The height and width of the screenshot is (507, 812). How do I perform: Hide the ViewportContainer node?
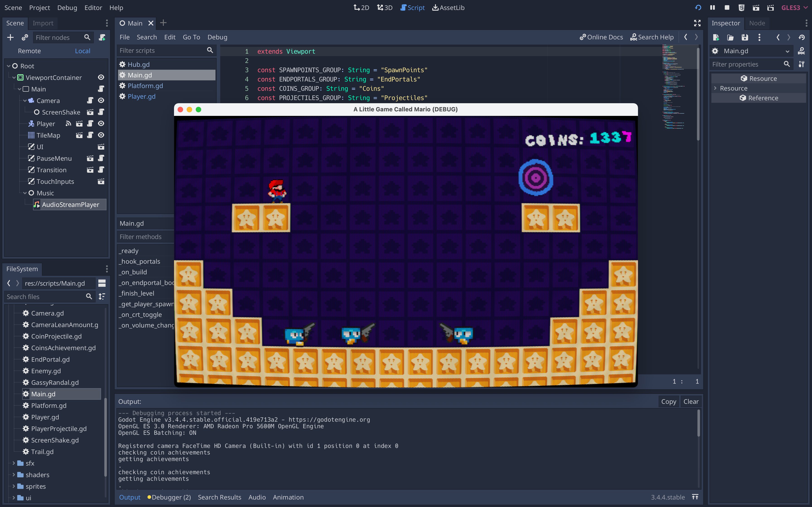101,77
